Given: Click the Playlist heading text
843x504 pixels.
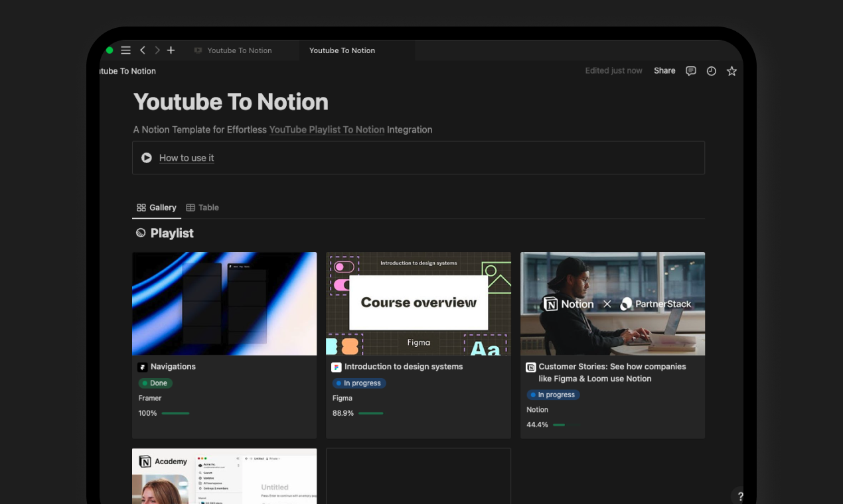Looking at the screenshot, I should pyautogui.click(x=172, y=233).
